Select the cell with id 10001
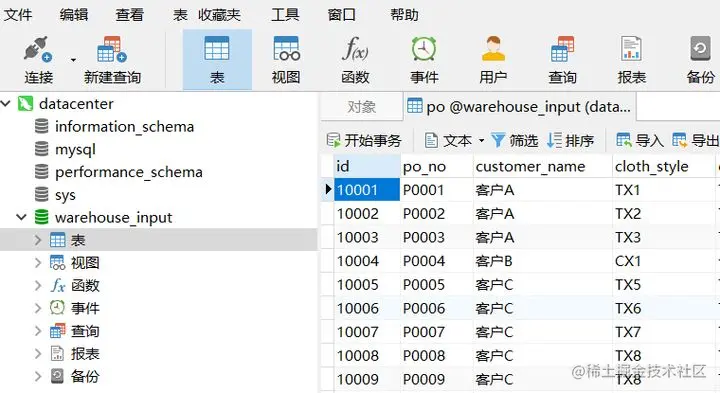 point(367,190)
